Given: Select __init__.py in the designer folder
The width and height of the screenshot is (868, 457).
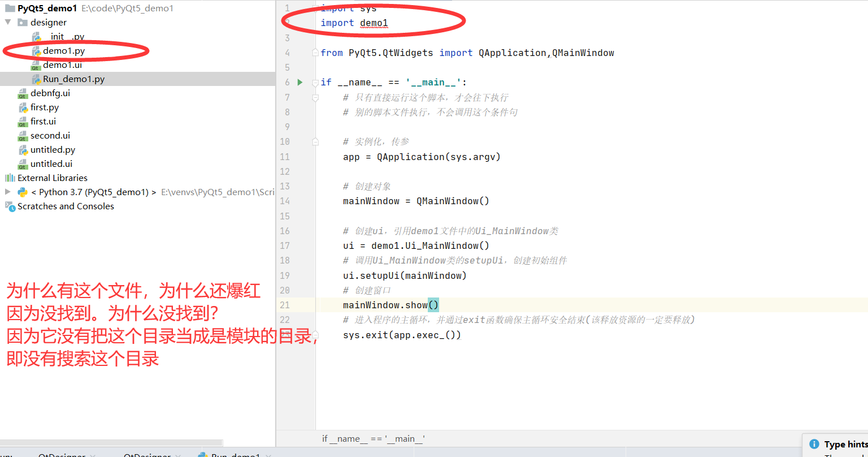Looking at the screenshot, I should (64, 37).
